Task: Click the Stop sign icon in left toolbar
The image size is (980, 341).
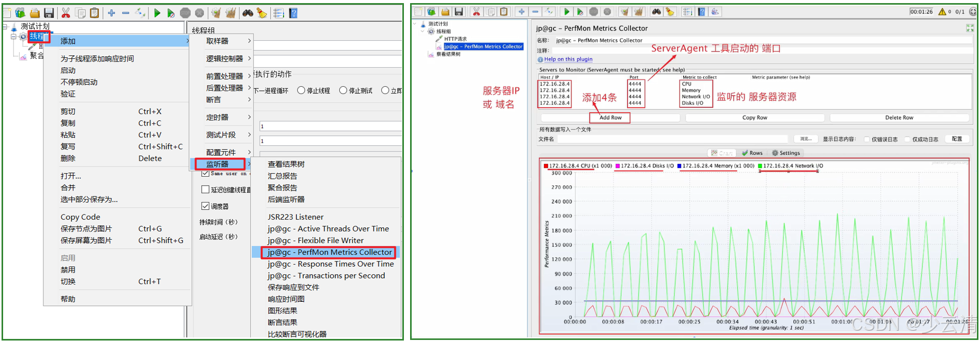Action: tap(185, 13)
